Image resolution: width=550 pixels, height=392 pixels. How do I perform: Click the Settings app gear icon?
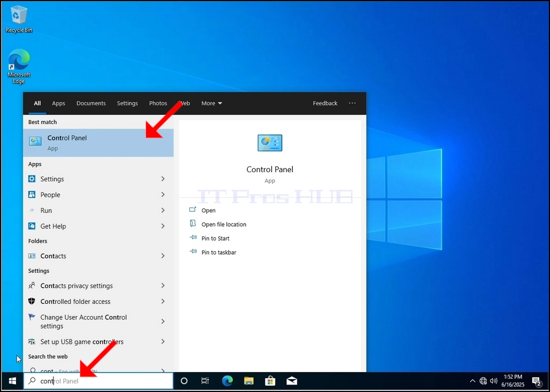32,179
